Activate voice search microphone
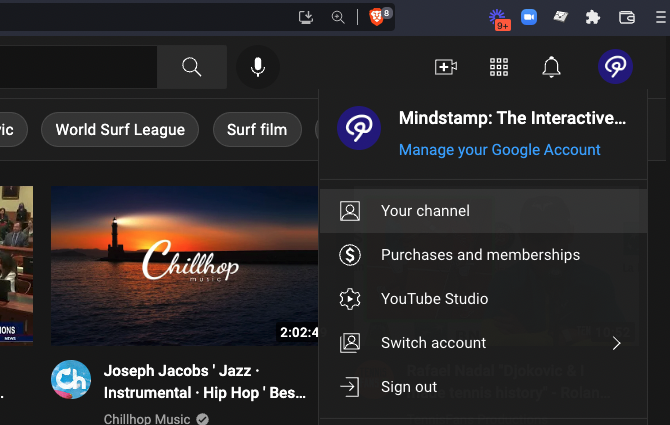Viewport: 670px width, 425px height. click(257, 67)
